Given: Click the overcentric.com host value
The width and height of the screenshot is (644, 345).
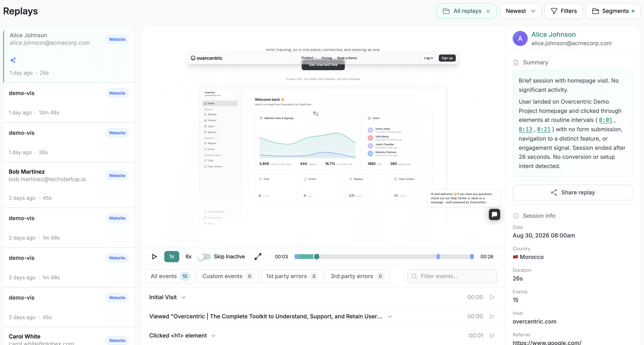Looking at the screenshot, I should point(534,322).
